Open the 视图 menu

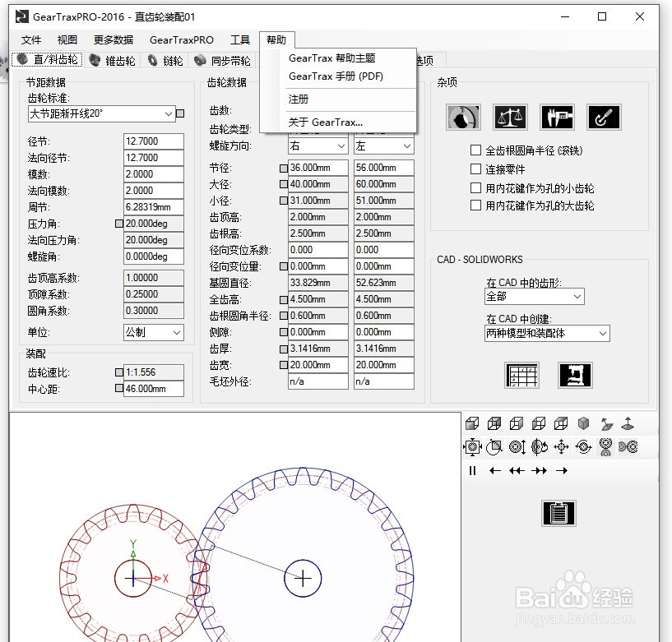click(x=67, y=40)
